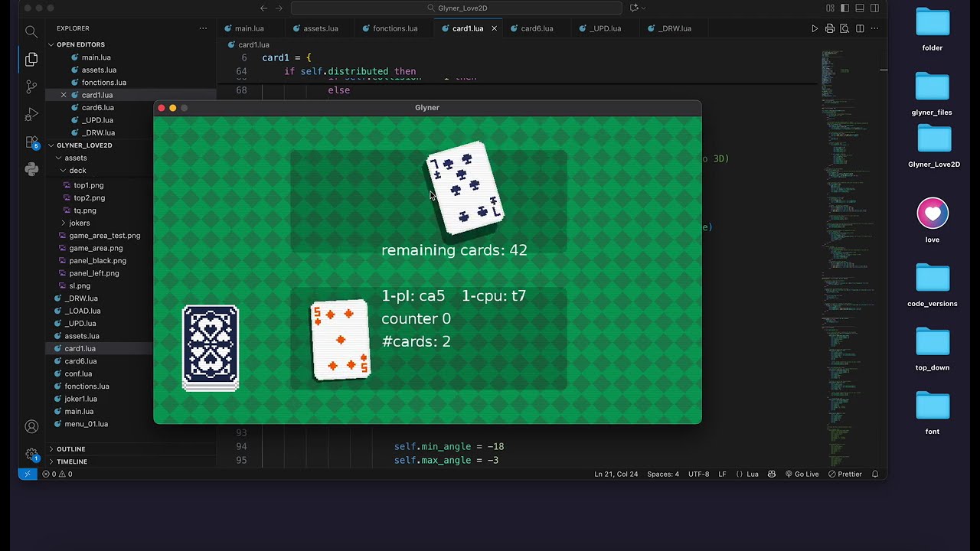The image size is (980, 551).
Task: Open editor More Actions ellipsis
Action: click(x=875, y=28)
